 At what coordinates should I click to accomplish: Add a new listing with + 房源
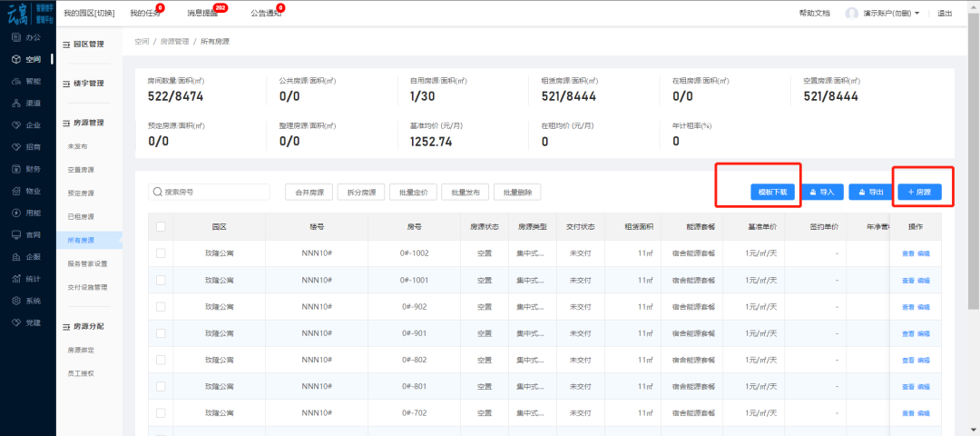click(919, 192)
